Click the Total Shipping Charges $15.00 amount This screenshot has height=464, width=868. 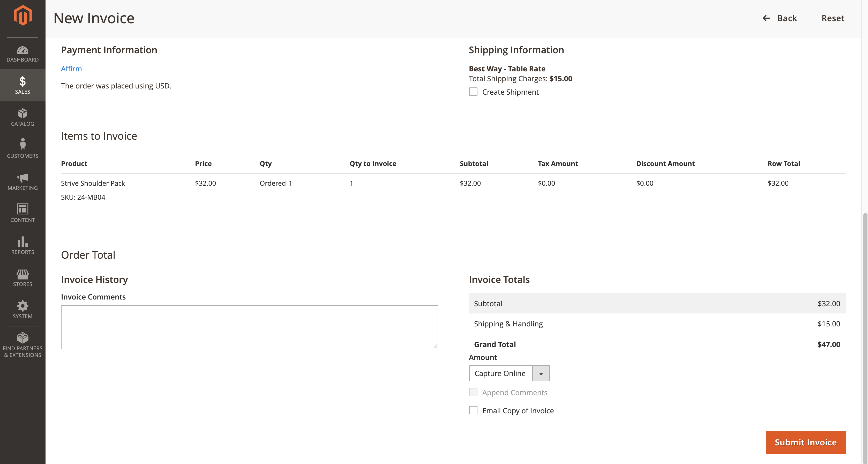click(561, 79)
